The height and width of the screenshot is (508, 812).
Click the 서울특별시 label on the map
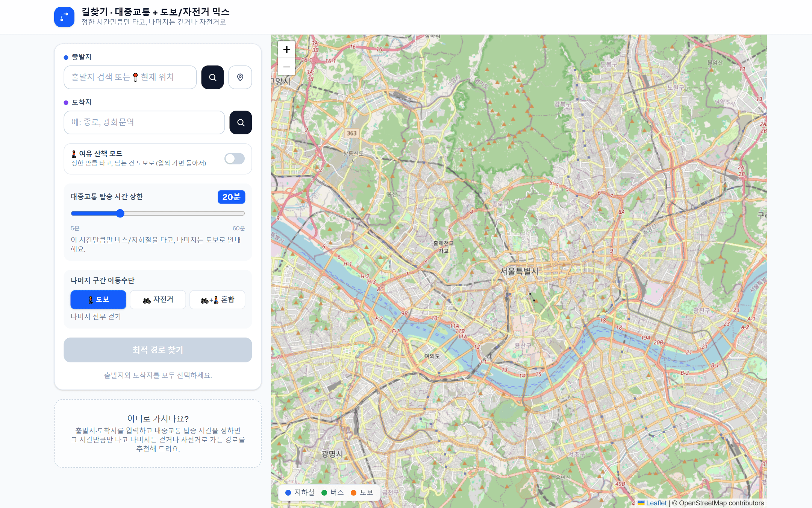[x=520, y=271]
